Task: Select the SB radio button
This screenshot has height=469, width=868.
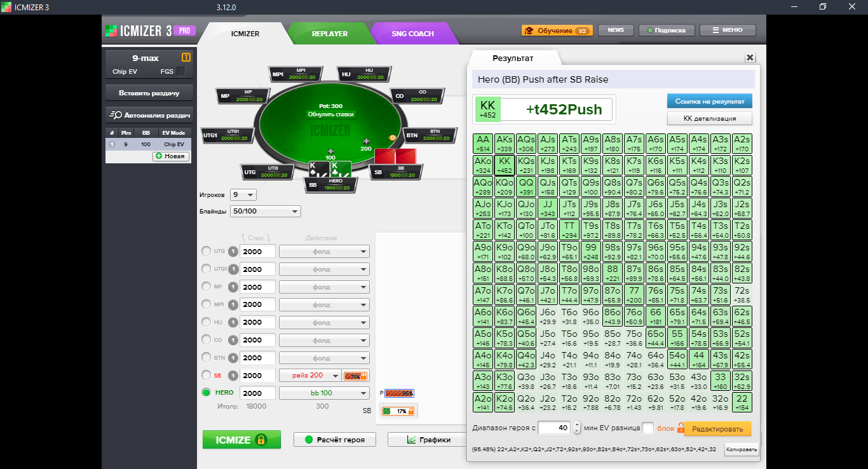Action: [206, 375]
